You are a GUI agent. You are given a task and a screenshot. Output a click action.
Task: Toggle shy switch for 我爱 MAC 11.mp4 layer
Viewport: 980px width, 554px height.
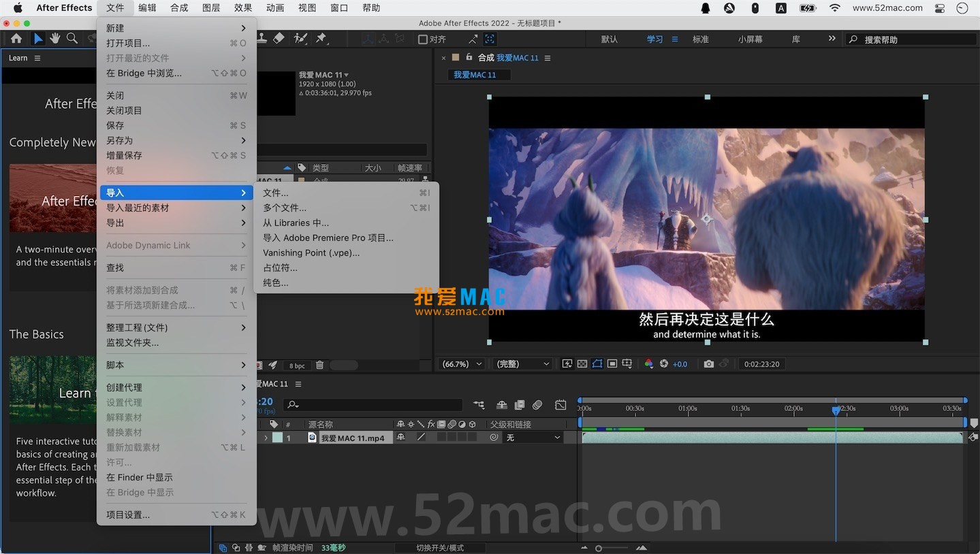point(400,438)
